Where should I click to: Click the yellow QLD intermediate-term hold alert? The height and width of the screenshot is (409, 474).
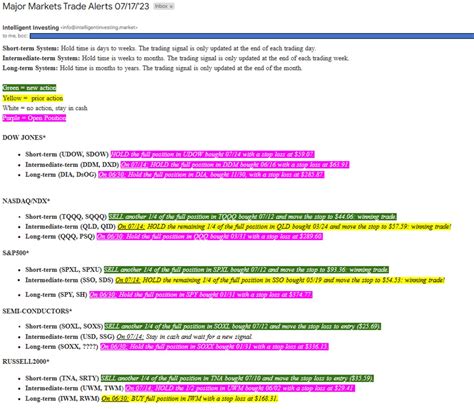click(284, 227)
